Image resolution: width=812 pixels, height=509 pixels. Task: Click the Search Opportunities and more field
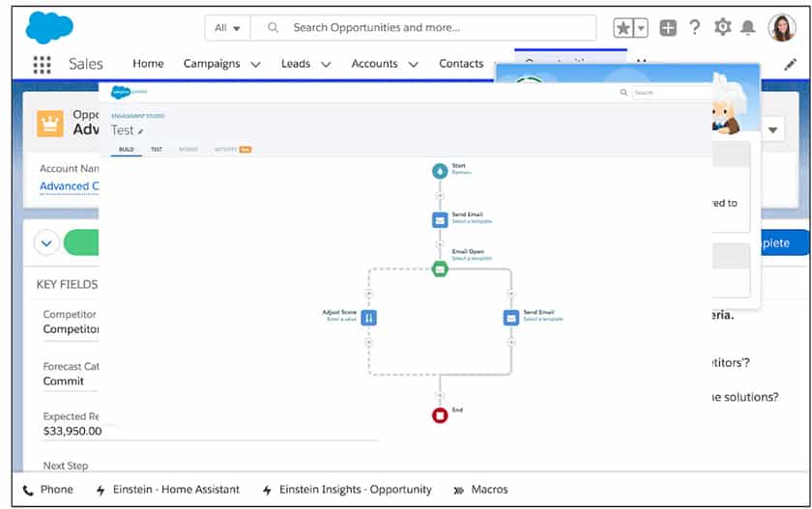423,28
